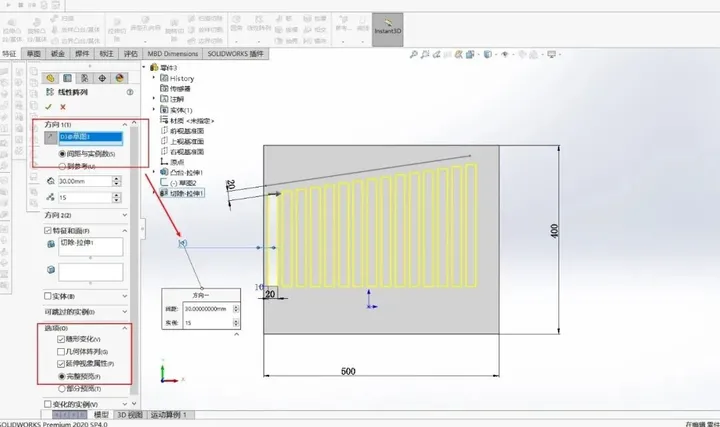Image resolution: width=720 pixels, height=427 pixels.
Task: Expand the 凸台-拉伸1 tree node
Action: (153, 172)
